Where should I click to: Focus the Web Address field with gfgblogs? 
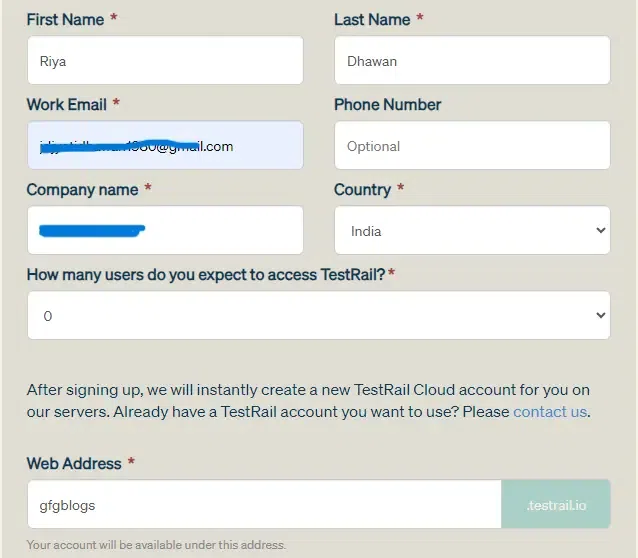(x=264, y=505)
